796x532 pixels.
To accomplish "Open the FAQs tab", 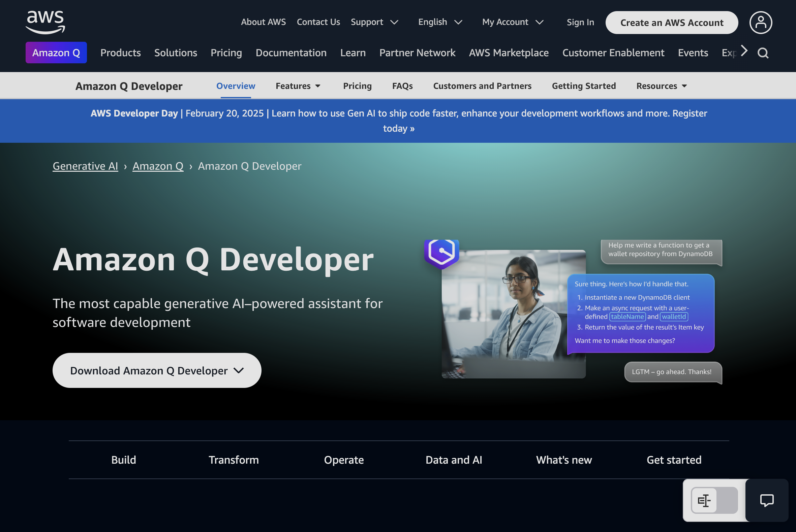I will pyautogui.click(x=402, y=86).
